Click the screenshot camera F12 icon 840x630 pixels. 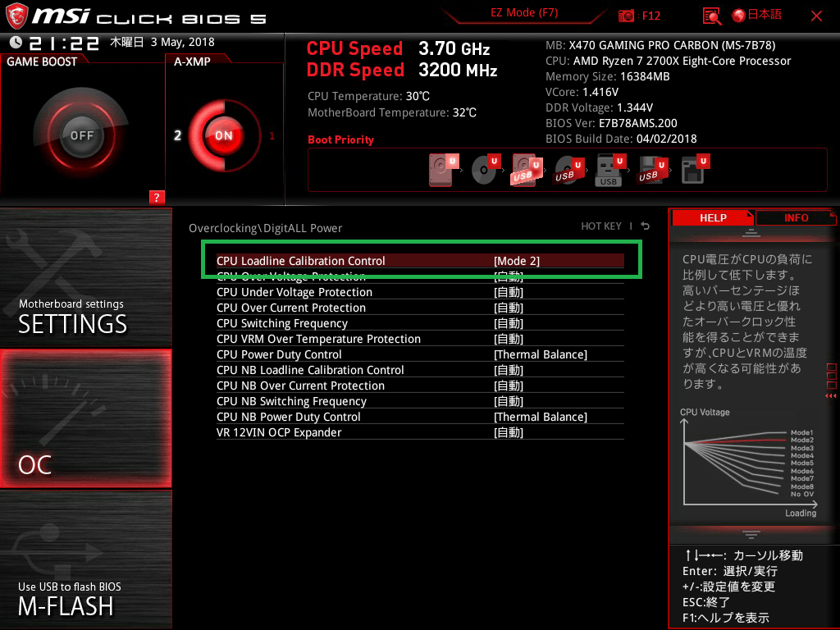click(x=626, y=16)
